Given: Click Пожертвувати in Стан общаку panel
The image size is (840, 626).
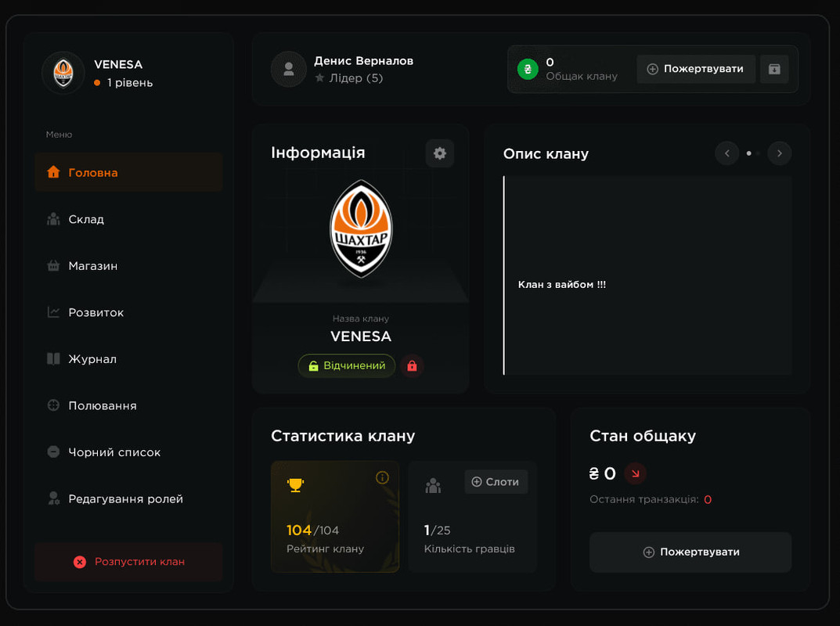Looking at the screenshot, I should coord(690,552).
